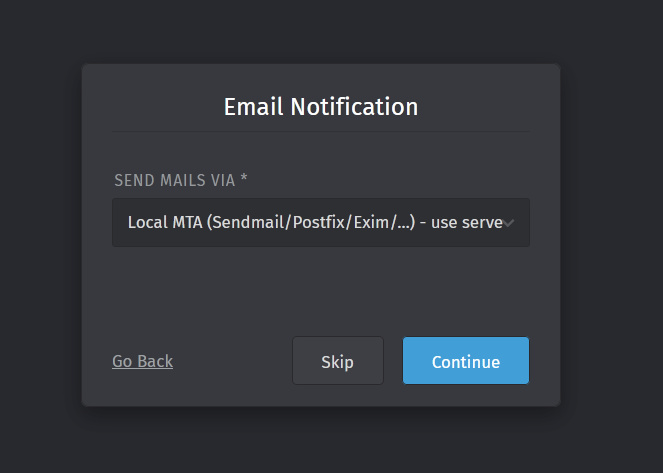Screen dimensions: 663x473
Task: Select the Local MTA combo box
Action: 320,222
